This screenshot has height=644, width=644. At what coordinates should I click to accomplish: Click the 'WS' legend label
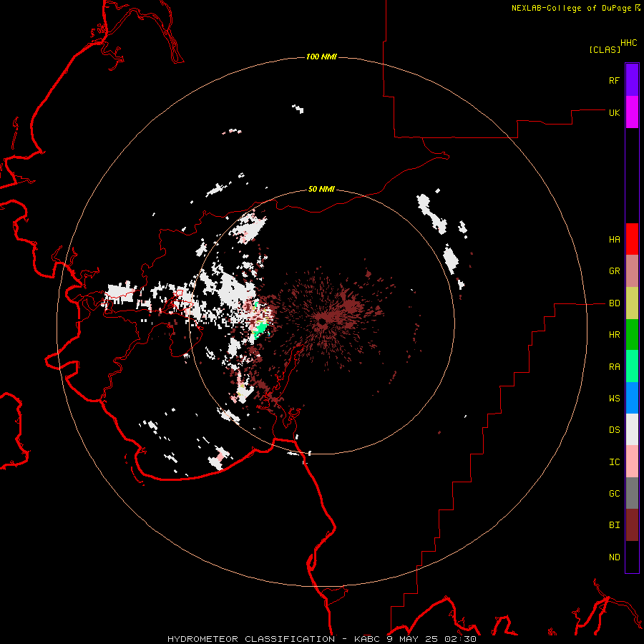click(x=614, y=399)
